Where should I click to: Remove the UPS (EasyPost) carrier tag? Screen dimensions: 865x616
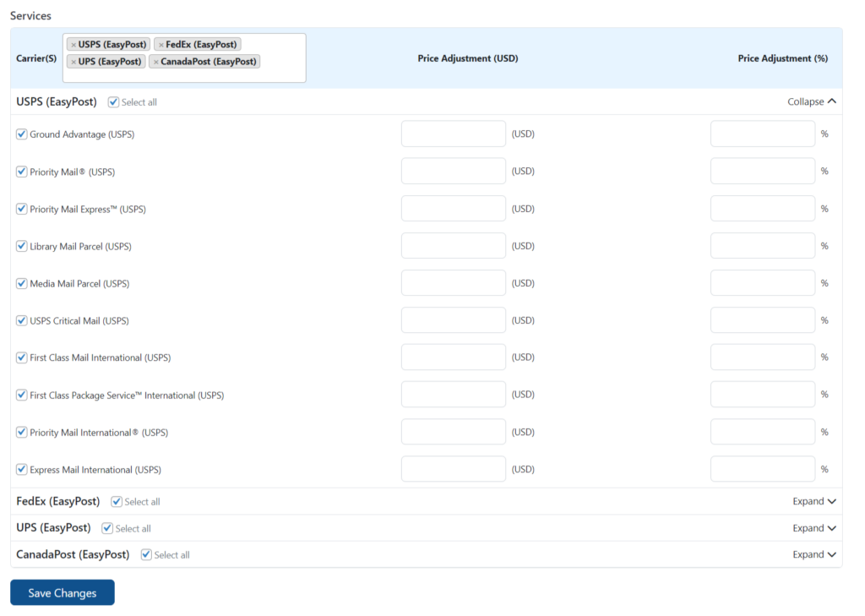(73, 62)
